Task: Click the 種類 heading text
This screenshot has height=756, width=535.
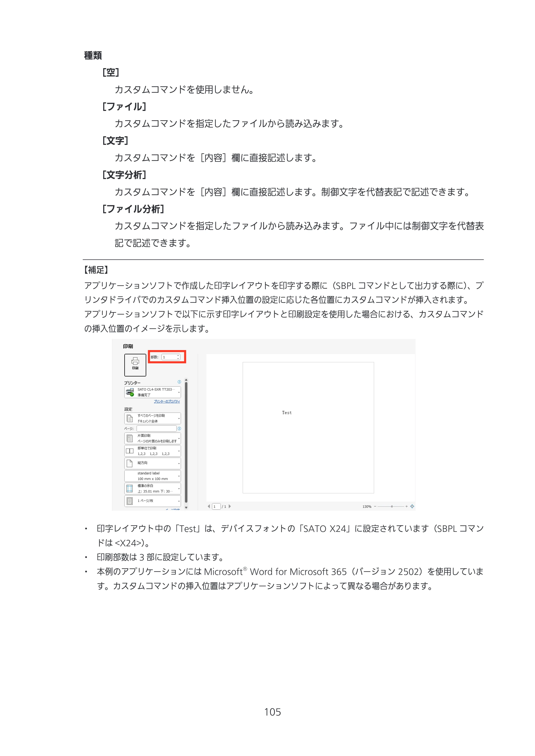Action: [93, 55]
